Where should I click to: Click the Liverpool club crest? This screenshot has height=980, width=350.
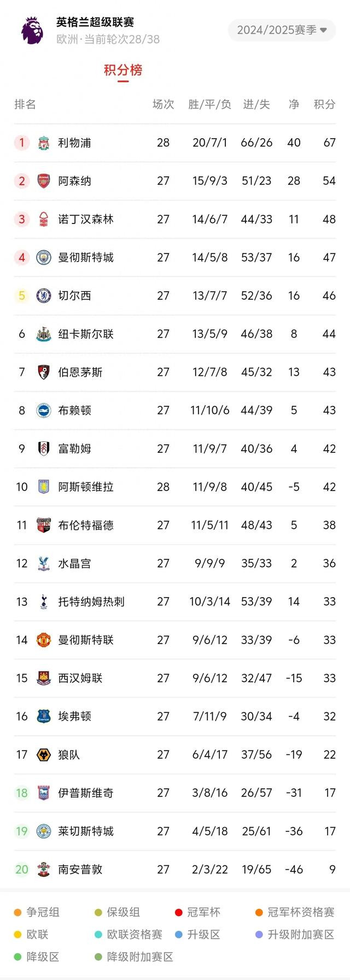[x=44, y=143]
